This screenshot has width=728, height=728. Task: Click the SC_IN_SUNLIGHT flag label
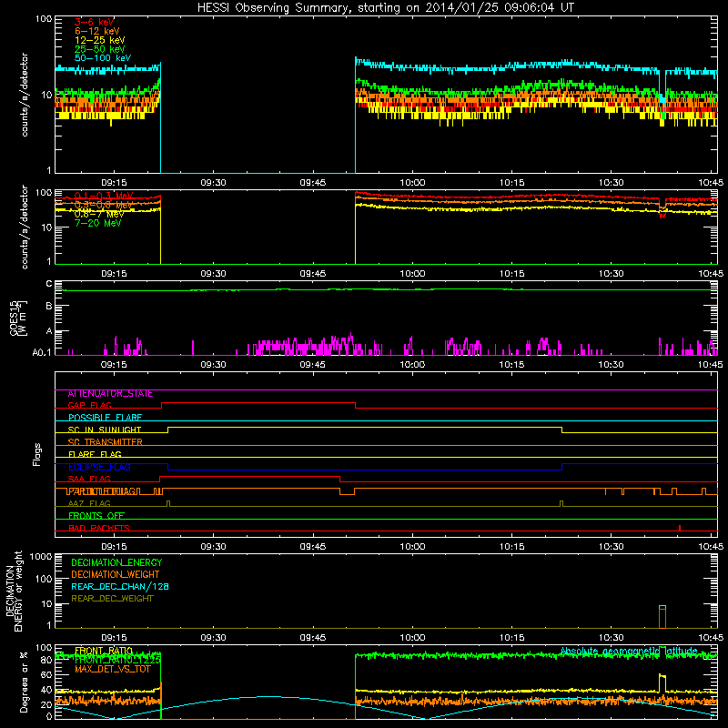click(105, 430)
